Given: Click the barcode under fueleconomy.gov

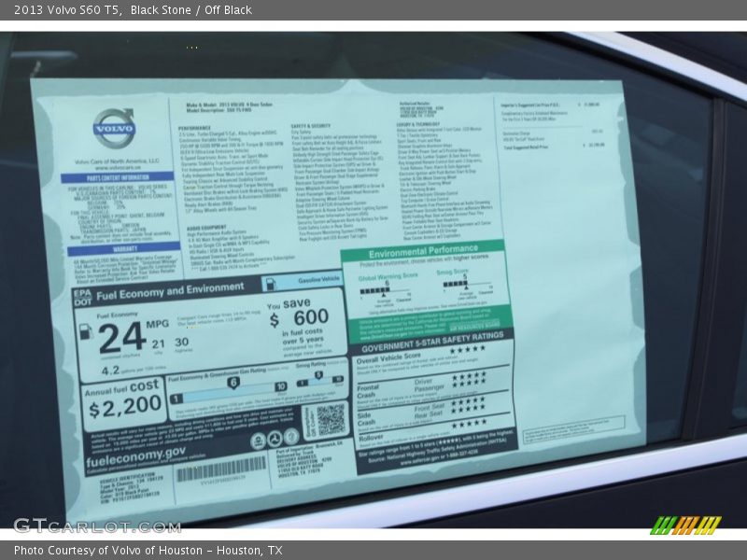Looking at the screenshot, I should tap(221, 469).
